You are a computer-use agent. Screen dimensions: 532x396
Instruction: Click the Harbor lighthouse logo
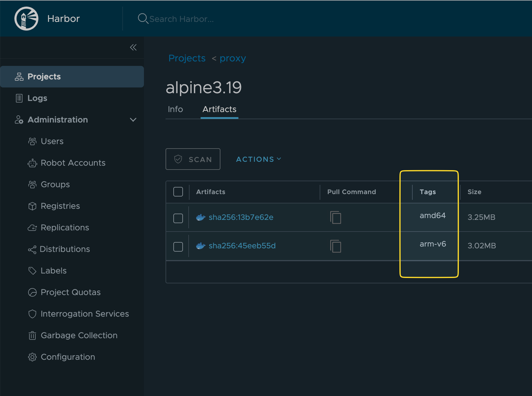coord(26,19)
